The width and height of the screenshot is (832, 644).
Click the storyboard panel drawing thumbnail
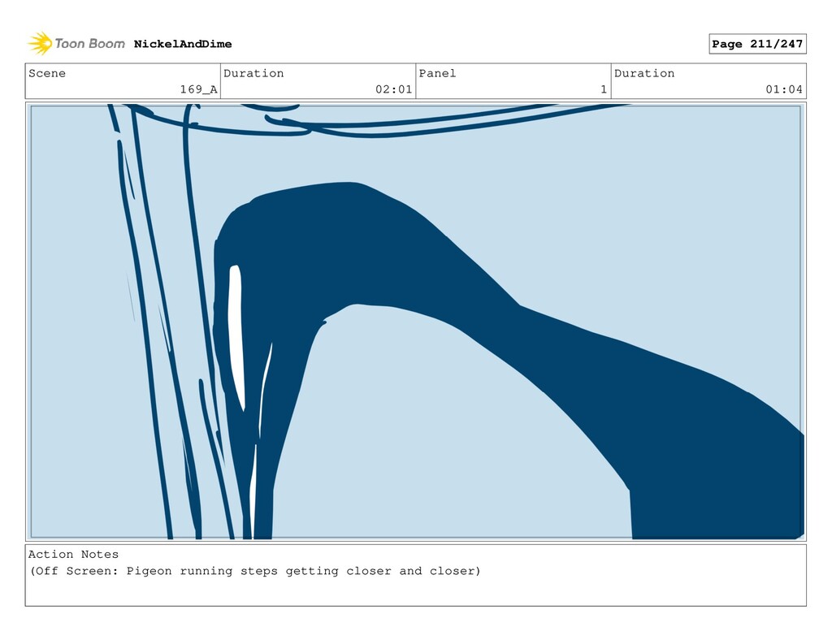pyautogui.click(x=415, y=322)
